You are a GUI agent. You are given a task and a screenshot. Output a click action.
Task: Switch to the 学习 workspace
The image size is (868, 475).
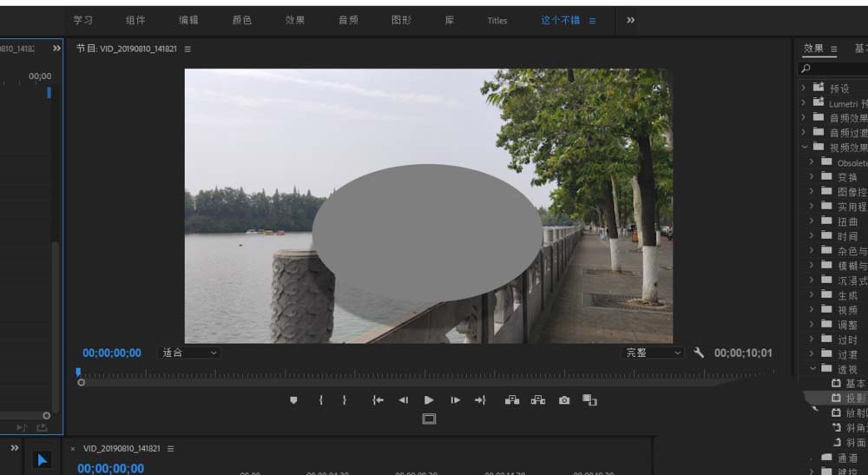[83, 21]
